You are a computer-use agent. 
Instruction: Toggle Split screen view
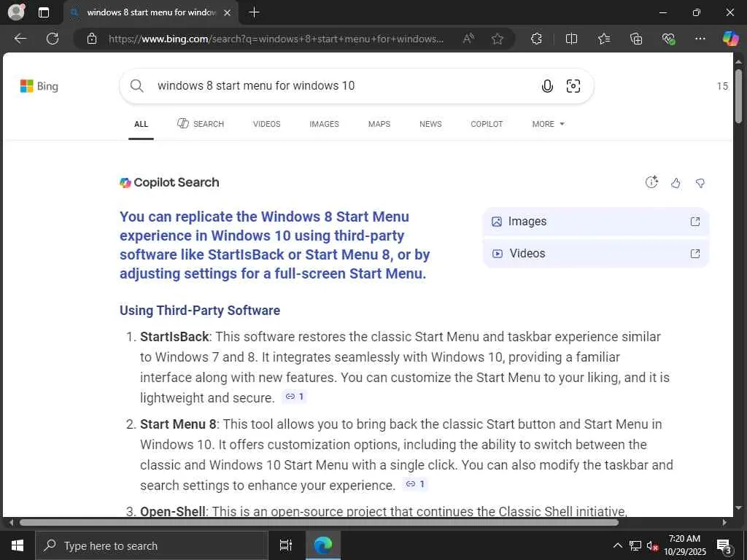point(571,39)
